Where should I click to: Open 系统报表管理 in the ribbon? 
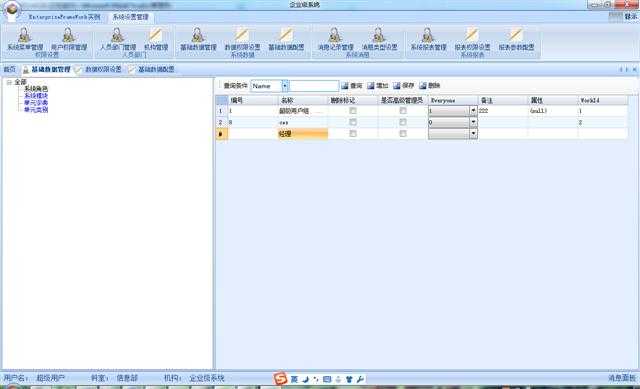tap(428, 40)
